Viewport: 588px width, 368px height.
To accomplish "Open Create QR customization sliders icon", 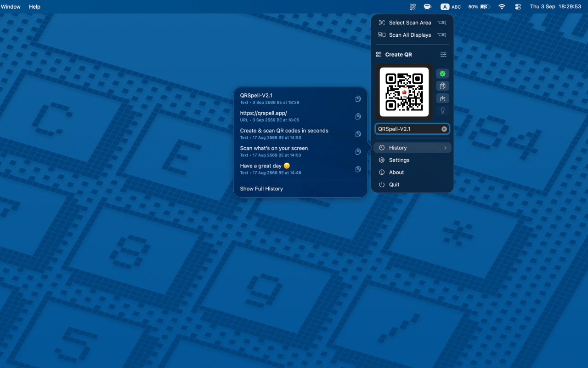I will pyautogui.click(x=443, y=54).
